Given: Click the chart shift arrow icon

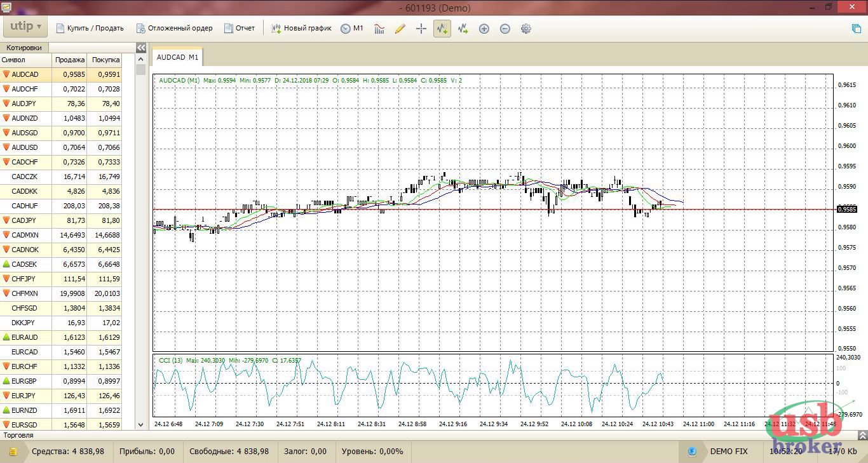Looking at the screenshot, I should [x=463, y=29].
